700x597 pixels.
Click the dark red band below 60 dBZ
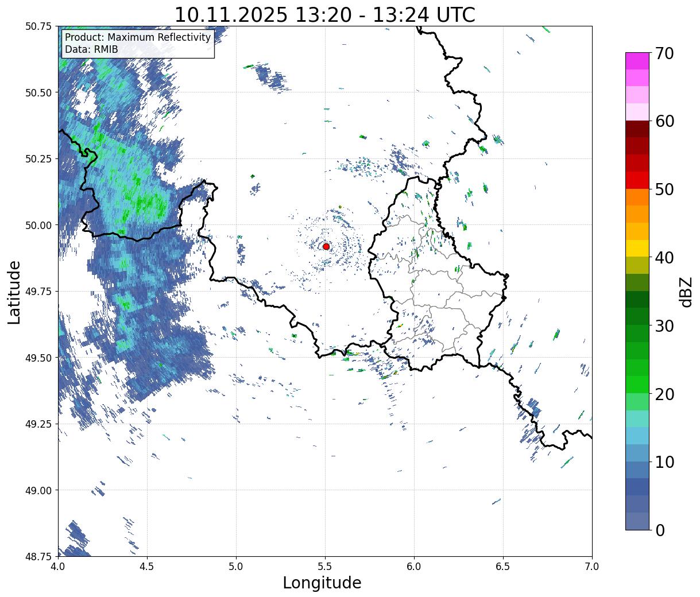637,129
